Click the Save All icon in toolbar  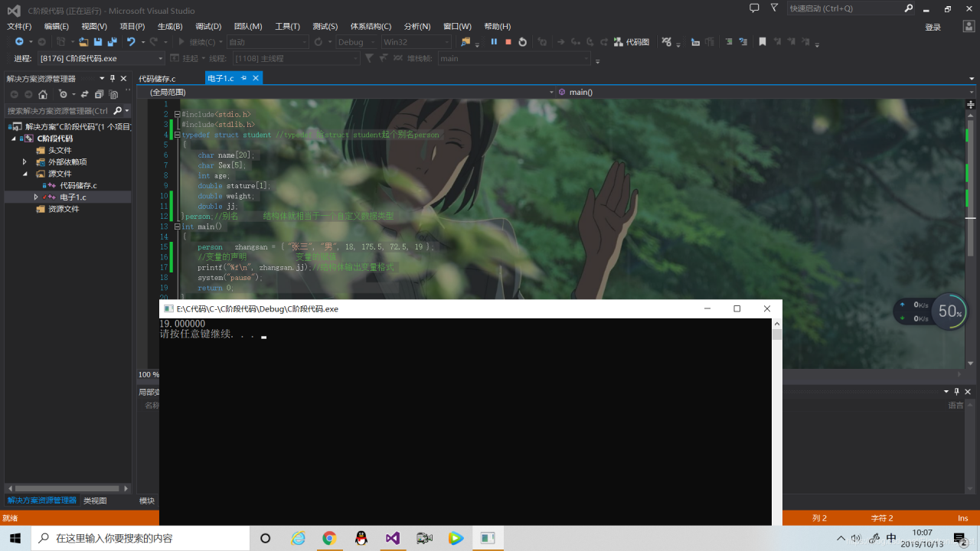(112, 42)
